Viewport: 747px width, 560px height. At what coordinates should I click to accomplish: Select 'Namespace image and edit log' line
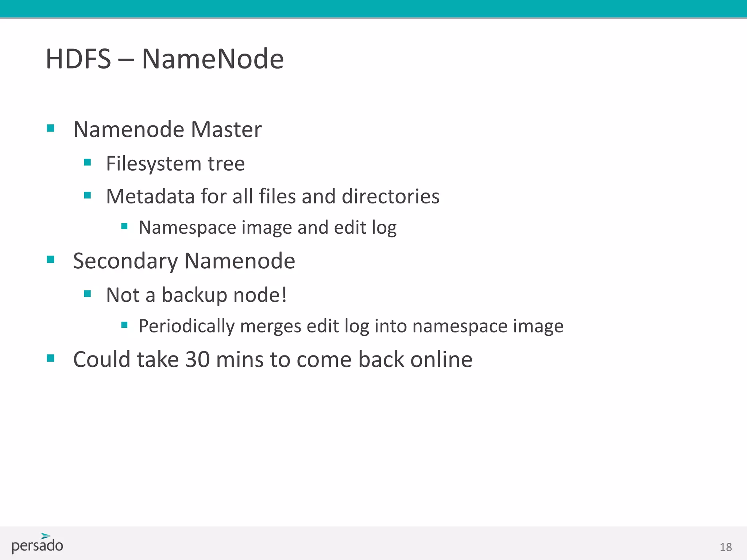point(268,228)
